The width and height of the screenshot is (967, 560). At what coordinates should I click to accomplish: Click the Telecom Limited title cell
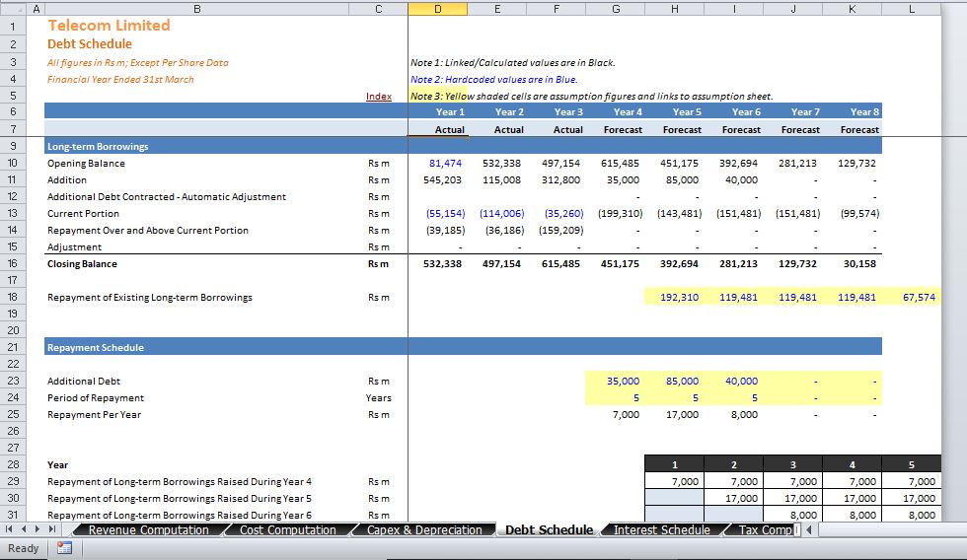pyautogui.click(x=110, y=26)
